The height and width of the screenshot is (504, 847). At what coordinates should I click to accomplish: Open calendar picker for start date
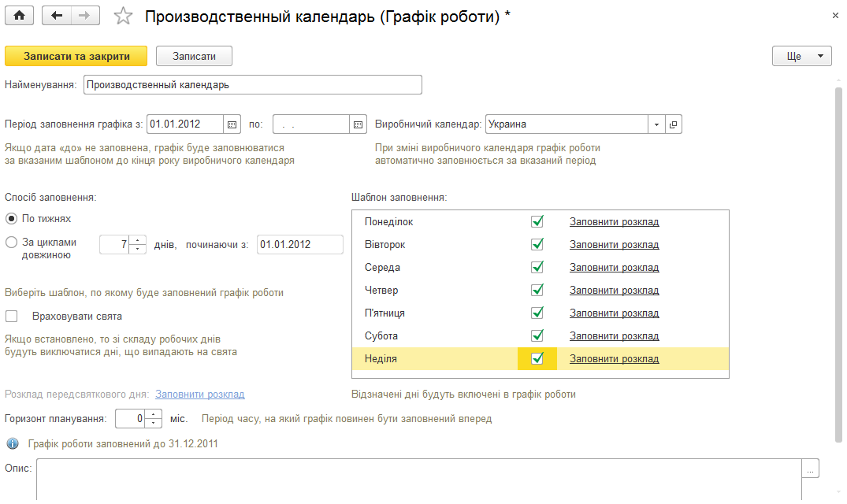tap(232, 124)
